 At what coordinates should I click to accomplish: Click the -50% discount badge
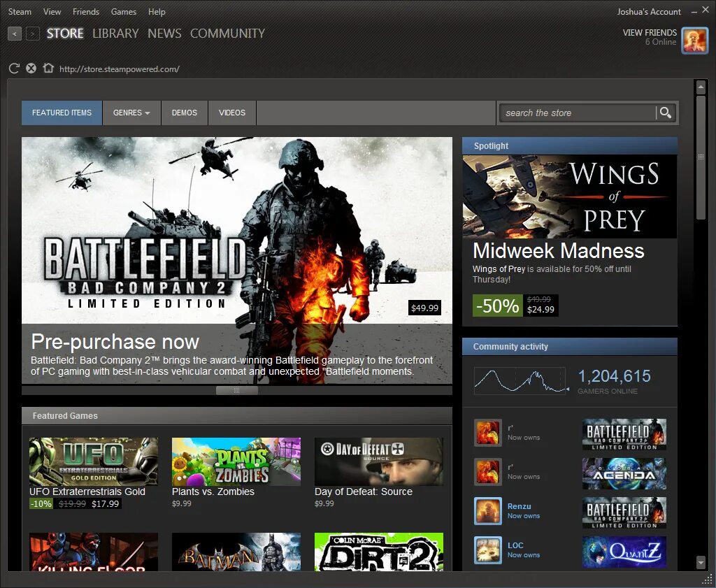[498, 306]
